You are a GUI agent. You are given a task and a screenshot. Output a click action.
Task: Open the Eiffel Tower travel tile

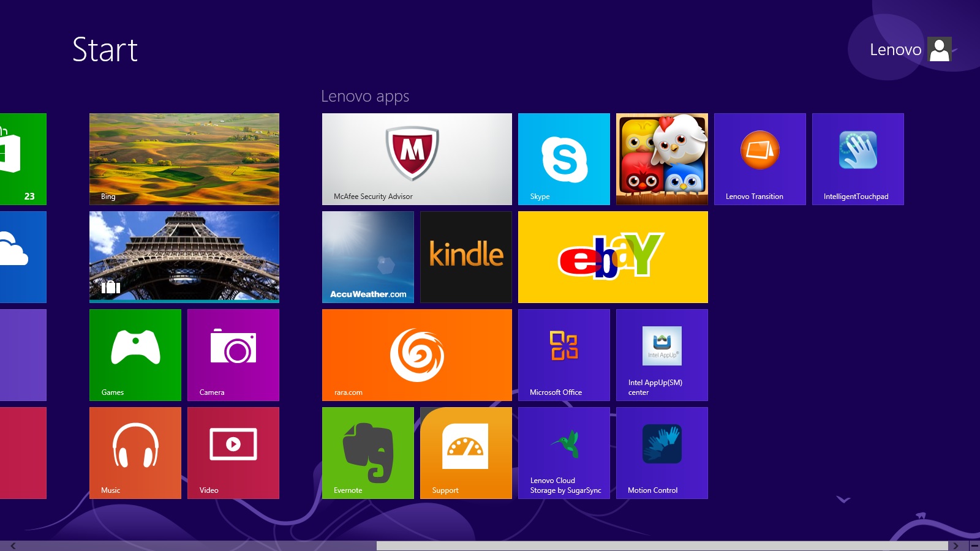pos(184,257)
